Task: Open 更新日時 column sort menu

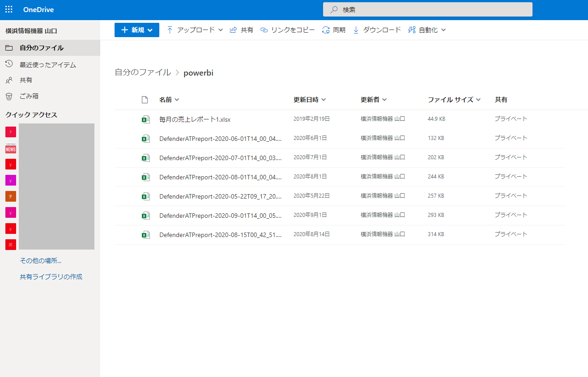Action: tap(310, 100)
